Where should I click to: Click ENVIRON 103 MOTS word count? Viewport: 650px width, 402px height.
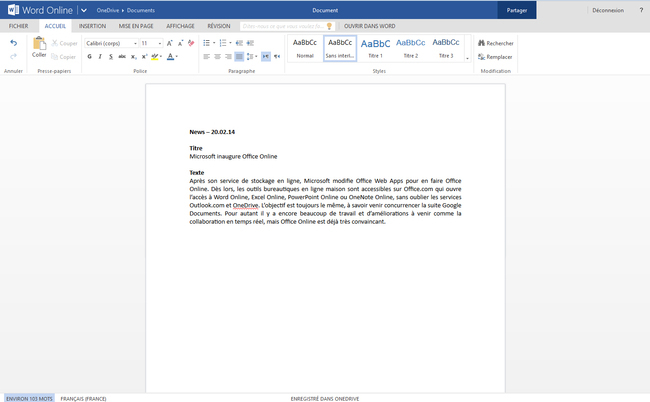[29, 398]
